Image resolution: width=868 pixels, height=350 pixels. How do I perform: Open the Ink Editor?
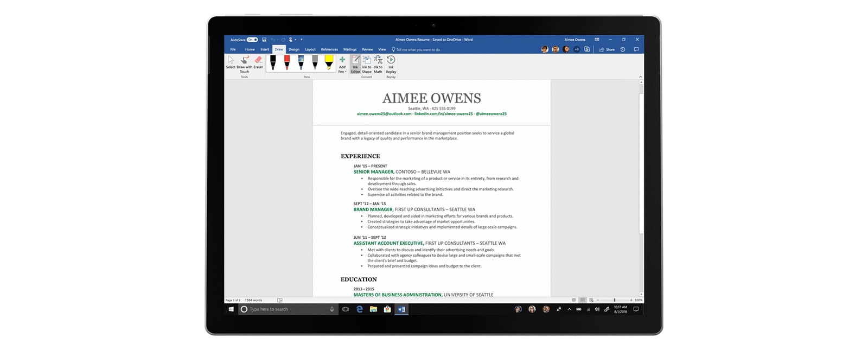355,63
